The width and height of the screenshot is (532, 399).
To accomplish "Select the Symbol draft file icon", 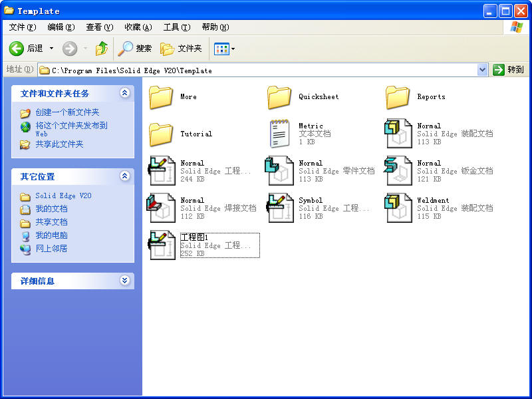I will (280, 208).
